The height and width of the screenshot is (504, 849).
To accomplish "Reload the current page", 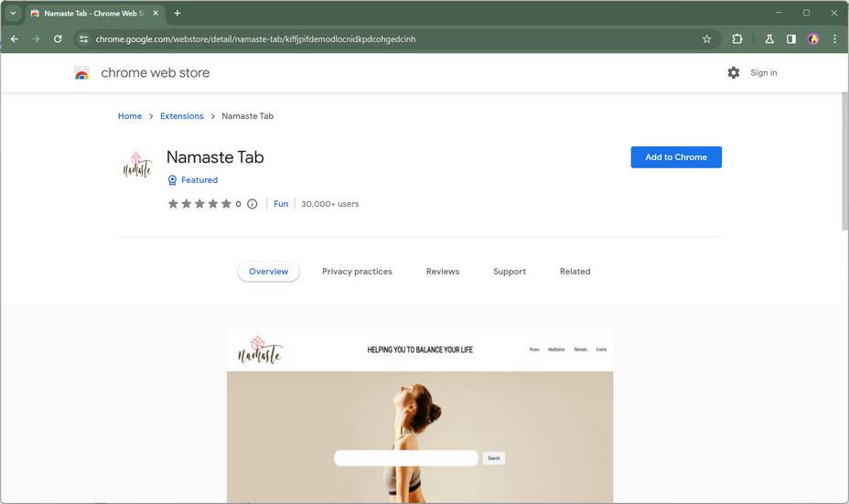I will (x=58, y=39).
